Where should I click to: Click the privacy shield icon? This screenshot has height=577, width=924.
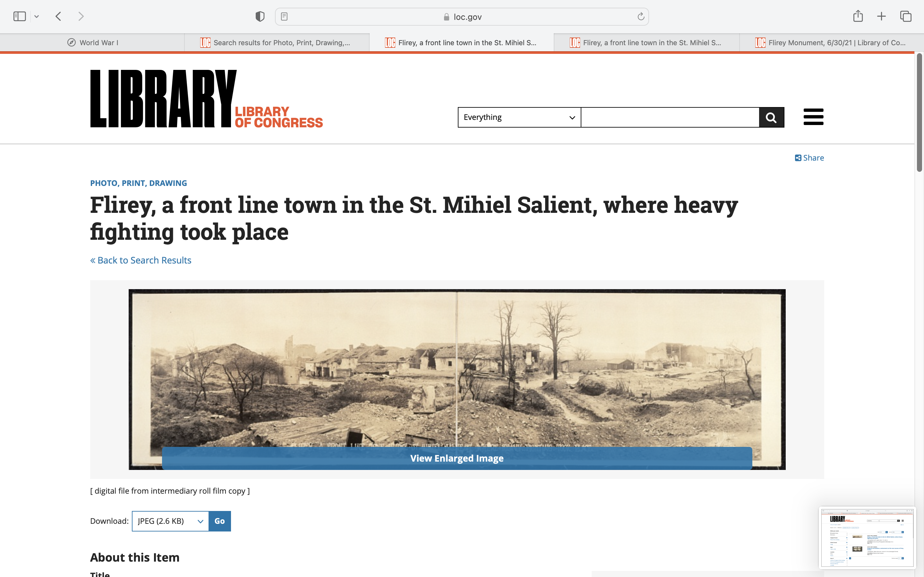(260, 16)
